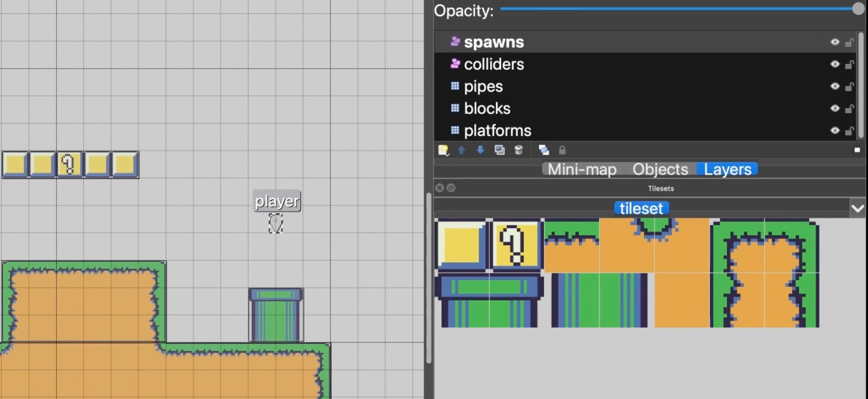This screenshot has width=868, height=399.
Task: Click the Duplicate Layer icon
Action: (499, 150)
